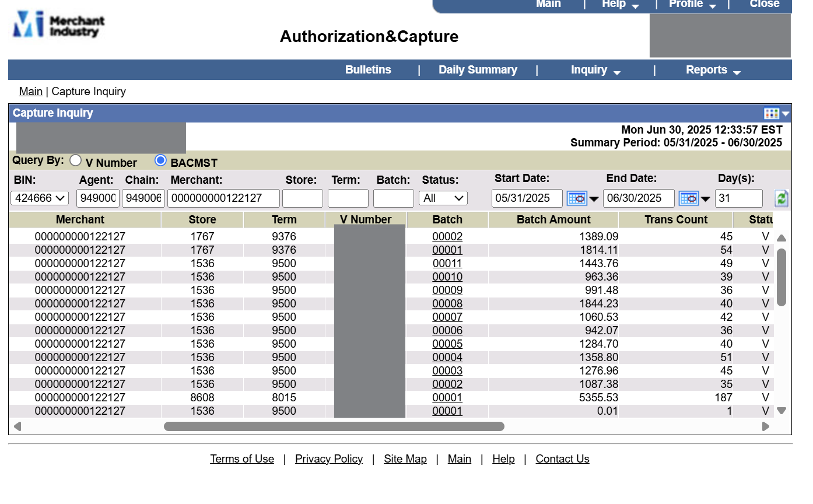Open the BIN dropdown showing 424666

coord(40,198)
